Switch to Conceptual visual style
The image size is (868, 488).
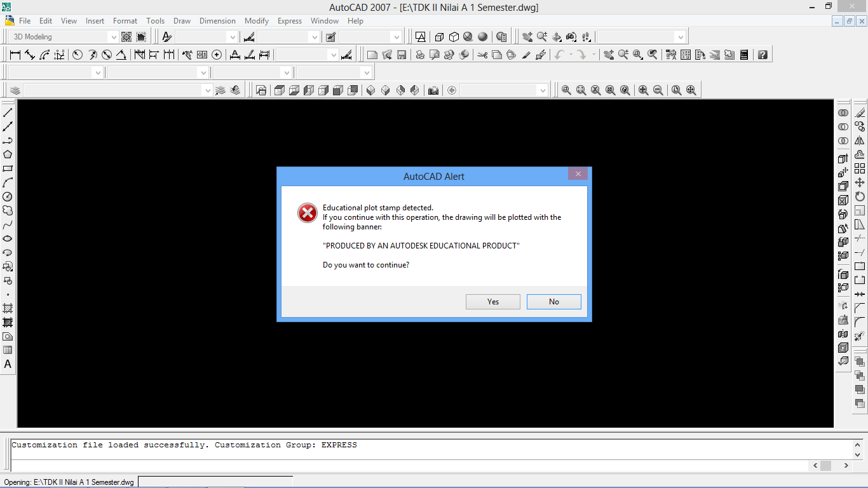(482, 37)
